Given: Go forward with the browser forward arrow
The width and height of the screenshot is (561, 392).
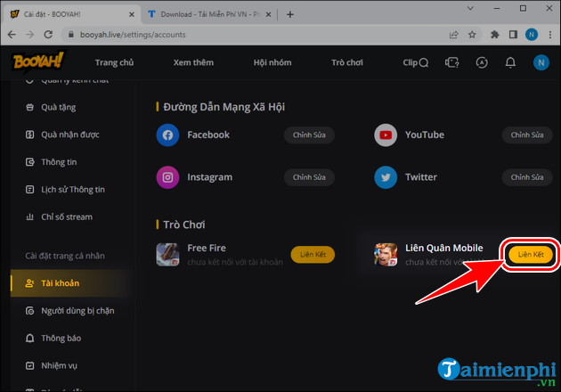Looking at the screenshot, I should 30,35.
